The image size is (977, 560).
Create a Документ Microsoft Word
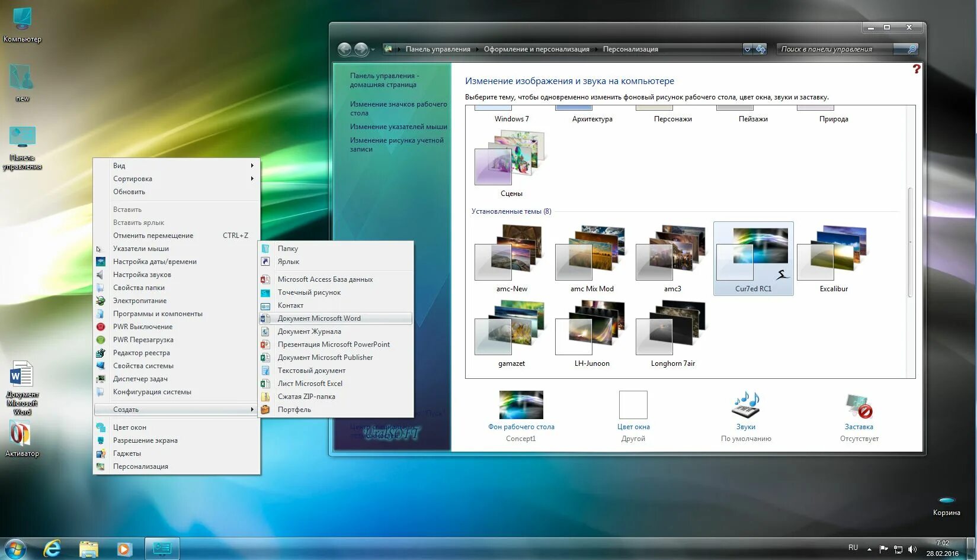tap(336, 318)
